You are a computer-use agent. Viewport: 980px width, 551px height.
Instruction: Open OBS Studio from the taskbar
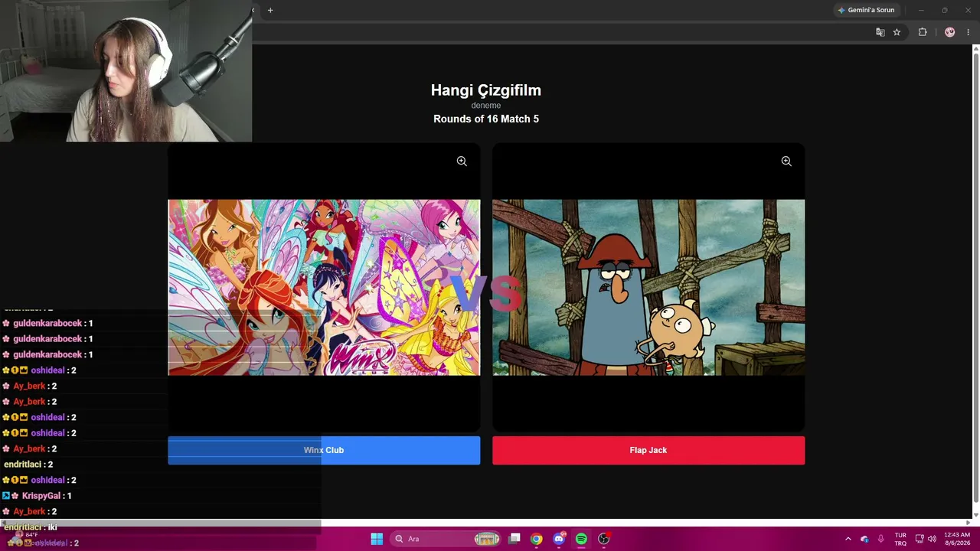click(x=604, y=539)
